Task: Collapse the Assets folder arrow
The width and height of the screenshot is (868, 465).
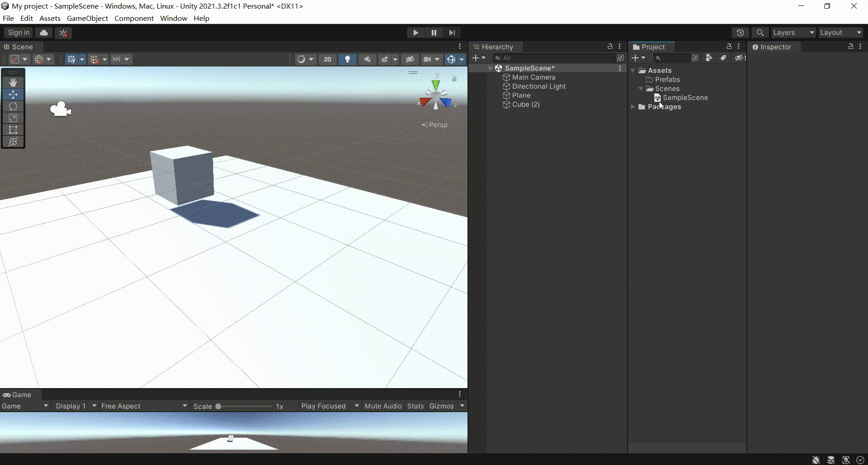Action: 633,71
